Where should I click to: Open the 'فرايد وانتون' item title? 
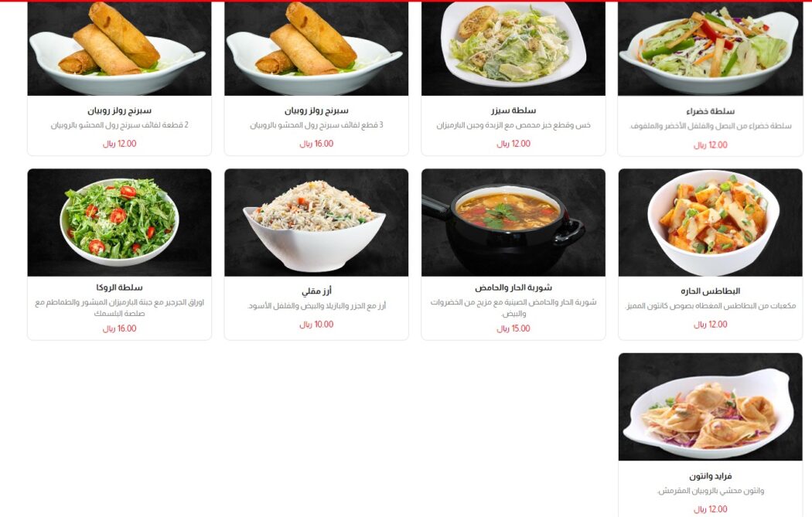(x=711, y=476)
